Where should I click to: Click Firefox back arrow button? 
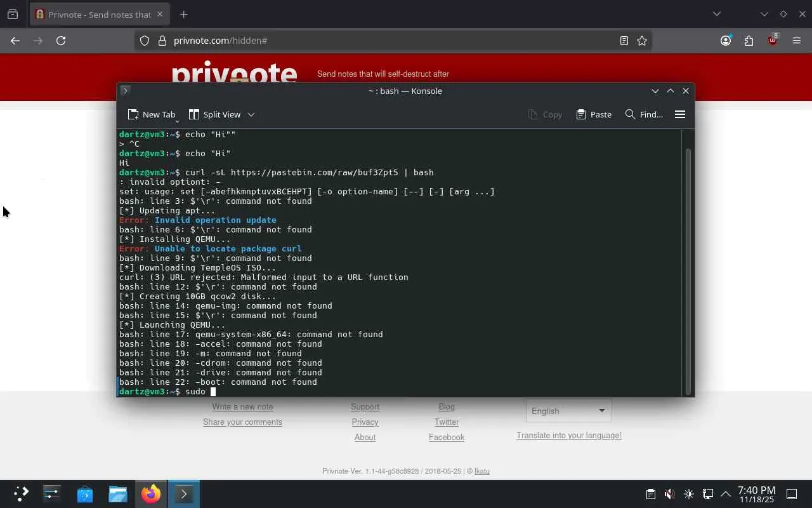coord(15,41)
